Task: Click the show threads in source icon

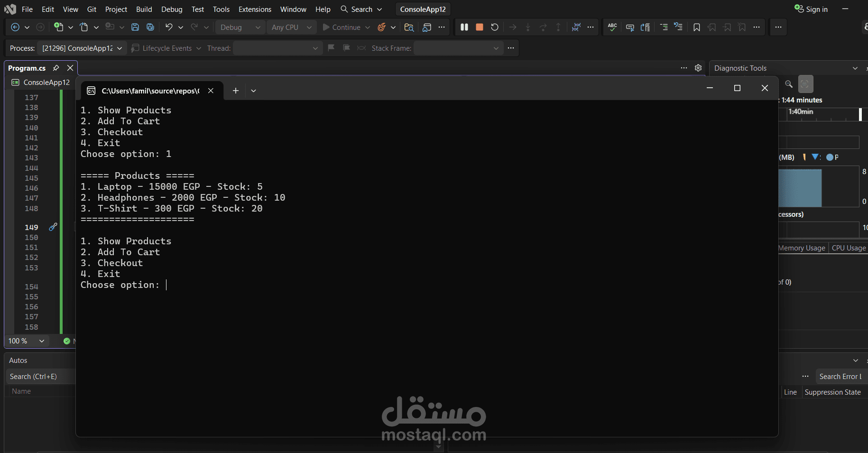Action: (x=576, y=28)
